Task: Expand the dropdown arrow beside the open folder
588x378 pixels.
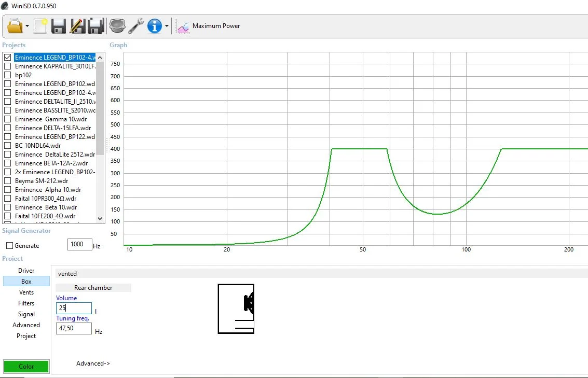Action: 27,26
